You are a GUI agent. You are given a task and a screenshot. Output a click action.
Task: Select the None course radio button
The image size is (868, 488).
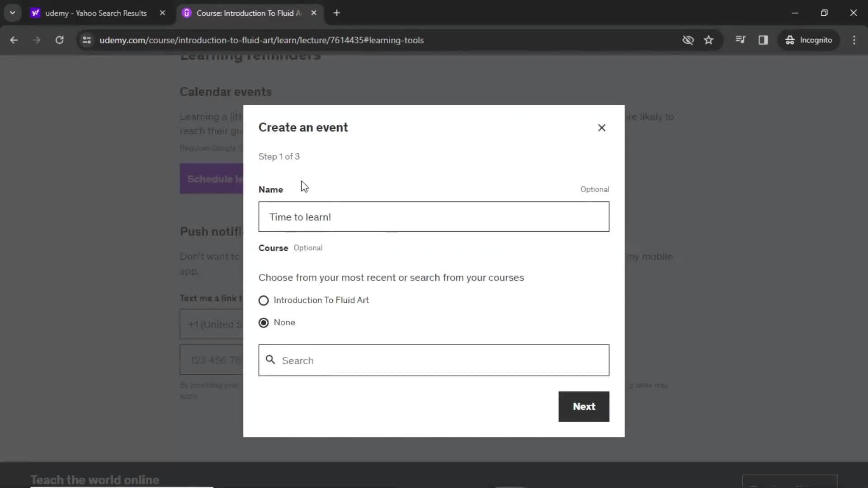coord(264,322)
